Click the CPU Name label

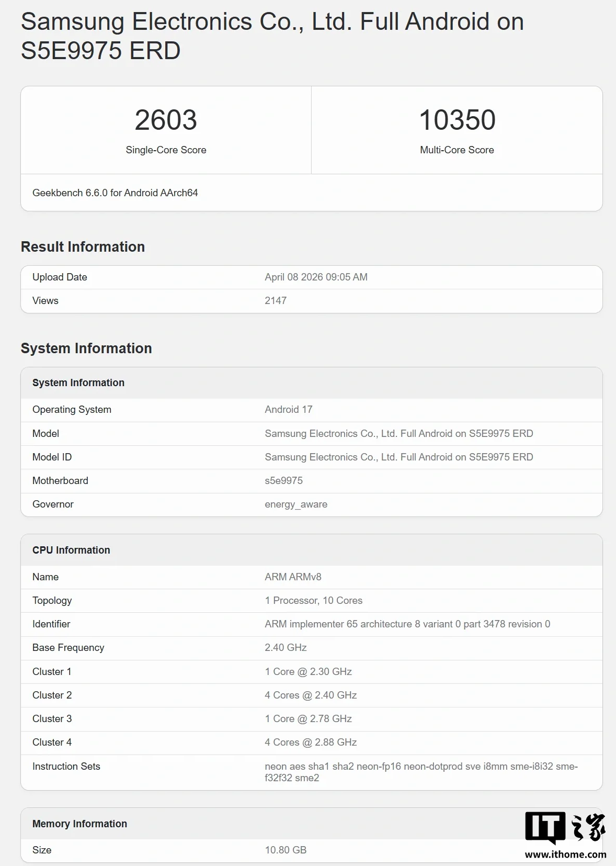(45, 577)
